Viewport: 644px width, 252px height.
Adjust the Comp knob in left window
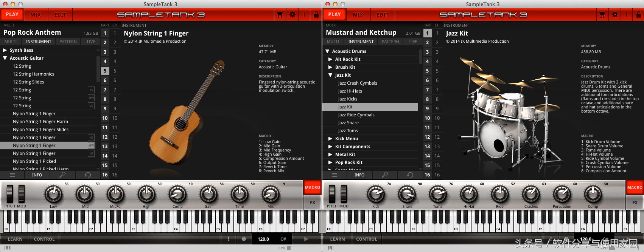(177, 194)
